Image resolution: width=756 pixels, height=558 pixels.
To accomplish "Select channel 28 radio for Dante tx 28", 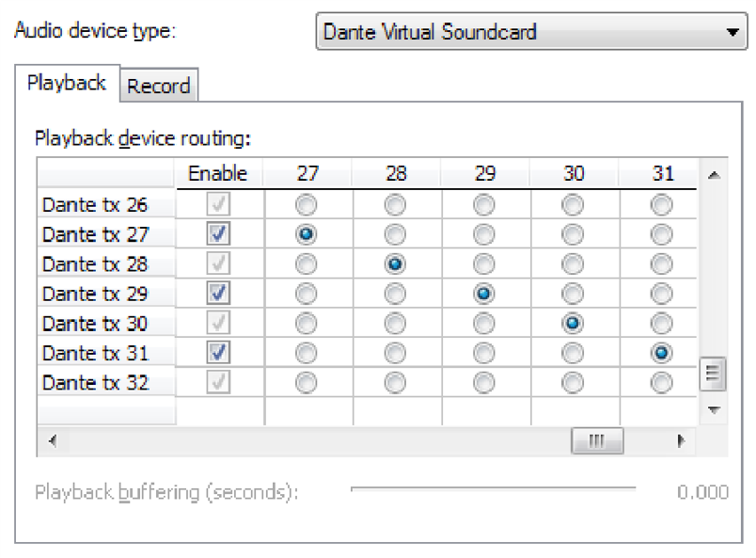I will point(395,264).
